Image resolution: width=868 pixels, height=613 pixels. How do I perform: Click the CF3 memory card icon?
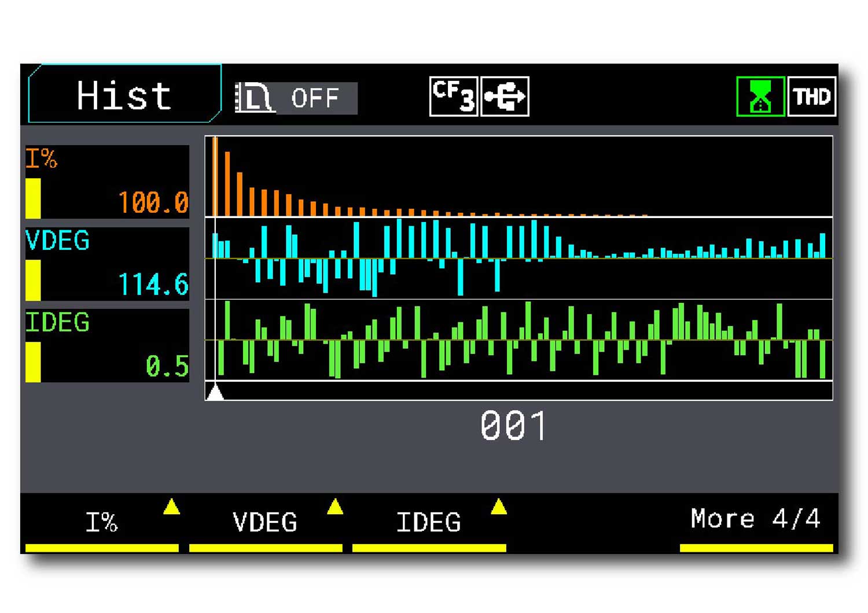[454, 97]
